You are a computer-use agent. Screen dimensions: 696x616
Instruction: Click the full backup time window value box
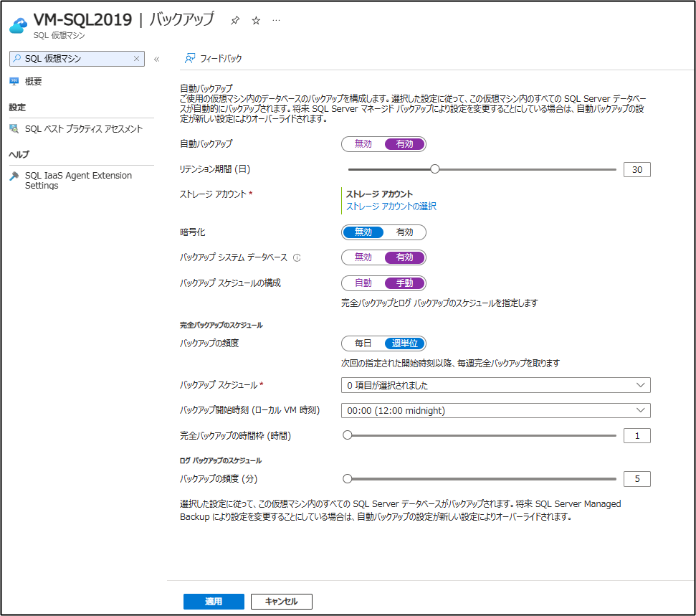pos(637,436)
